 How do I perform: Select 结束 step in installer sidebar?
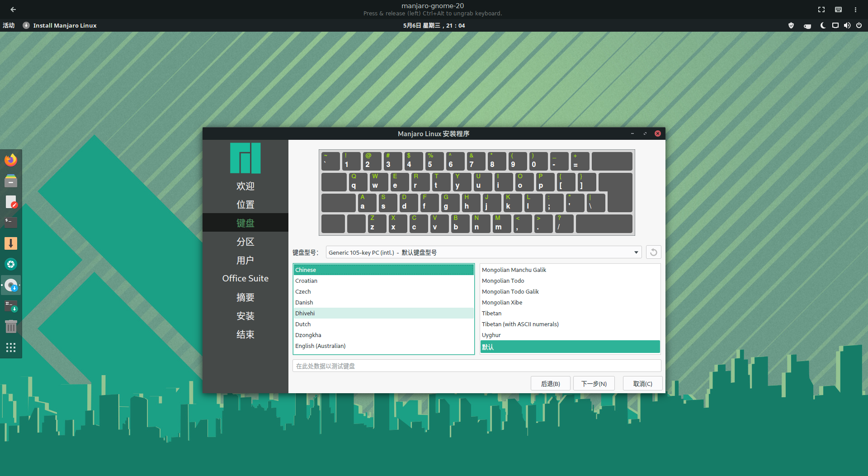coord(245,334)
